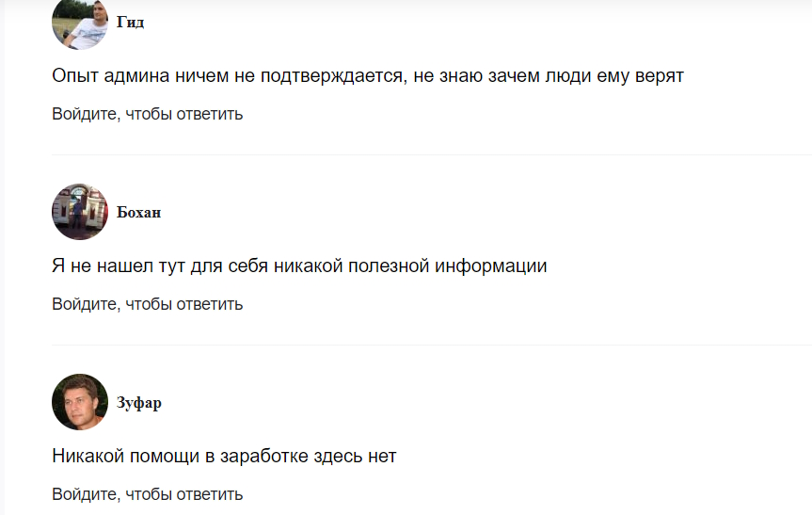Viewport: 812px width, 515px height.
Task: Click 'Войдите, чтобы ответить' under Гид's comment
Action: click(147, 114)
